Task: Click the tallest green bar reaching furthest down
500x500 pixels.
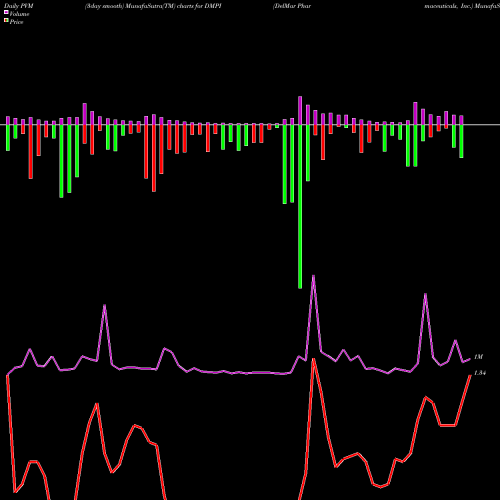Action: pyautogui.click(x=300, y=207)
